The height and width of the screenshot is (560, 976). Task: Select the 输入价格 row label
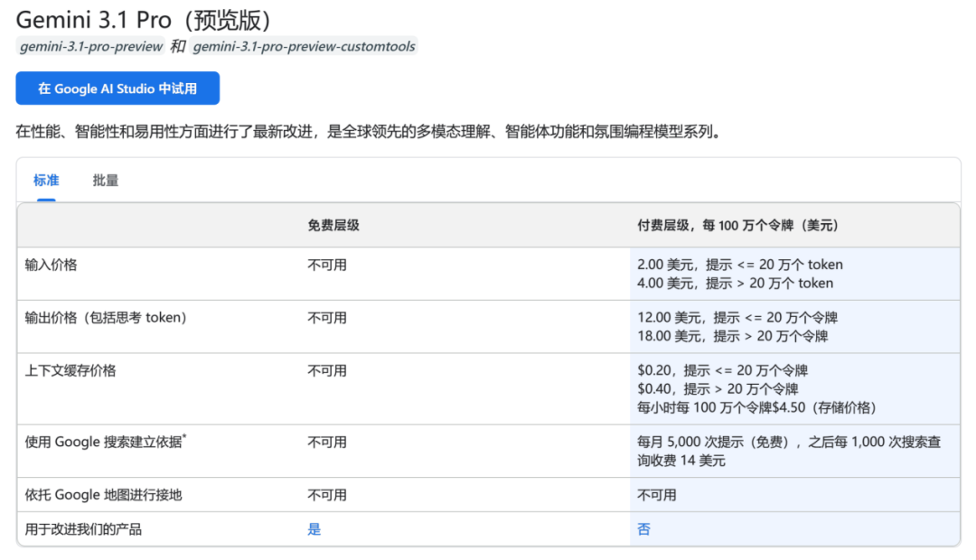click(x=52, y=264)
